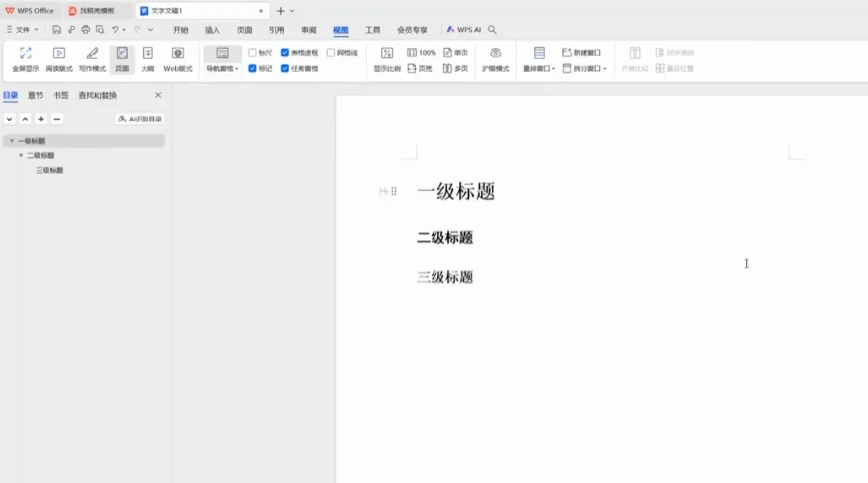Click the up chevron in navigation pane
This screenshot has height=483, width=868.
[25, 119]
